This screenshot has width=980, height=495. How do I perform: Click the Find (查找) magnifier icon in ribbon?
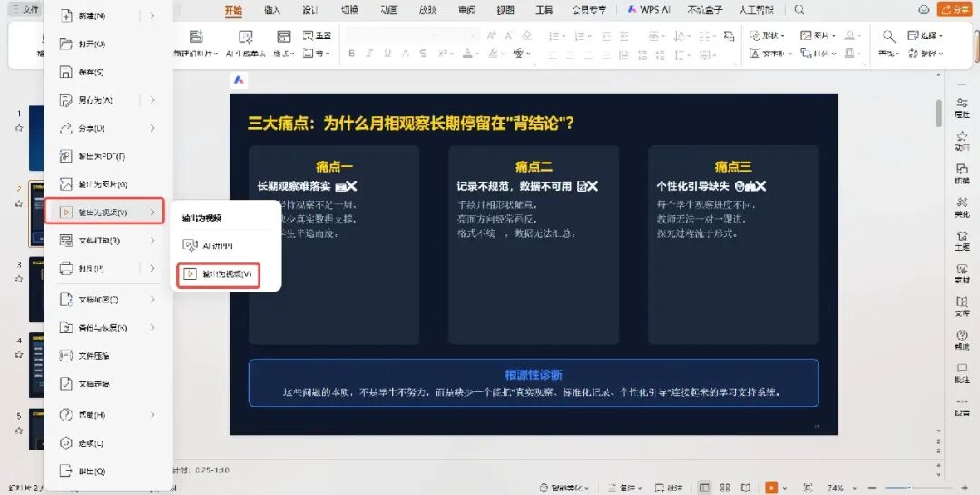click(x=888, y=36)
